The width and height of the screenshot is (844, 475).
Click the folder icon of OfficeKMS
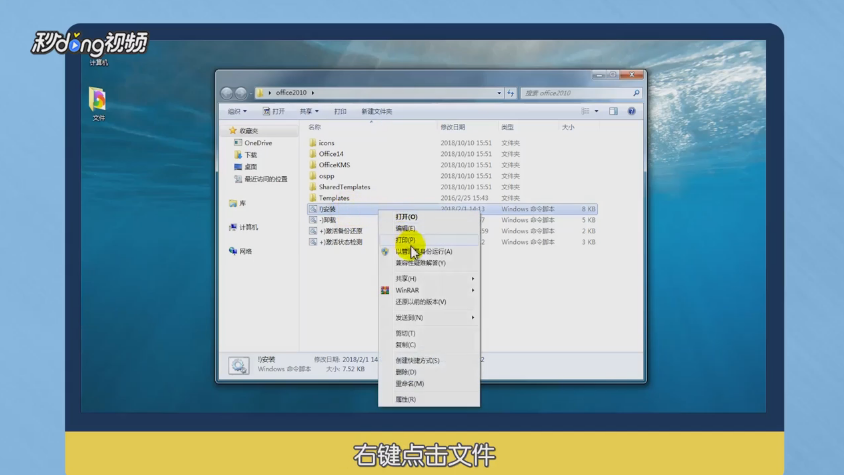(x=313, y=165)
